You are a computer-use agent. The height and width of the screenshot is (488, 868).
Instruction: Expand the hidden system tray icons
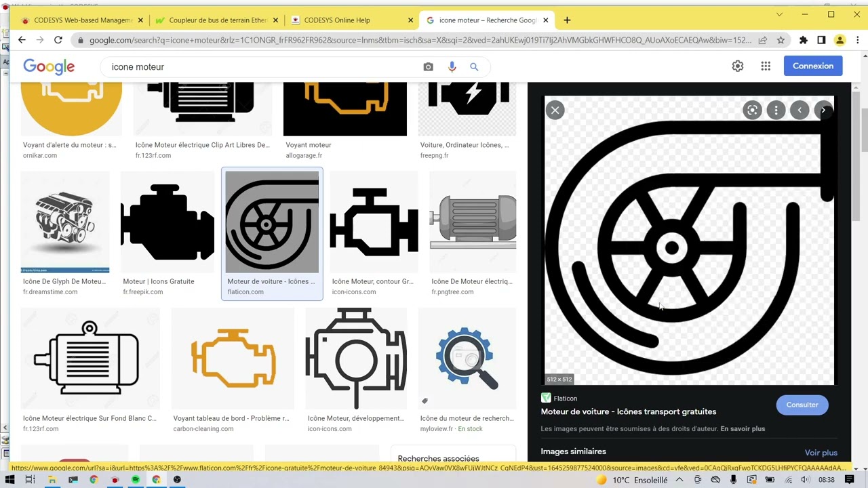(679, 480)
